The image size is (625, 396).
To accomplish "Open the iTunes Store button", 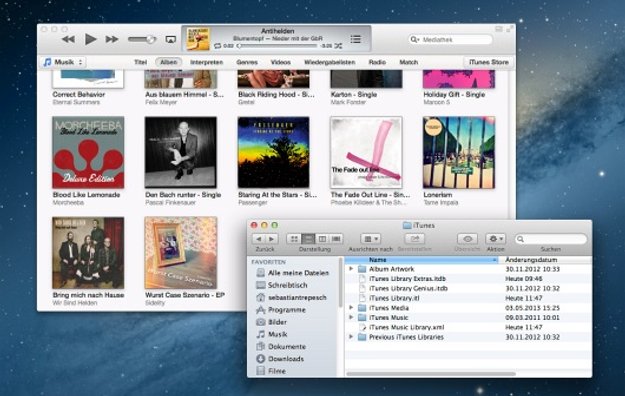I will 488,62.
